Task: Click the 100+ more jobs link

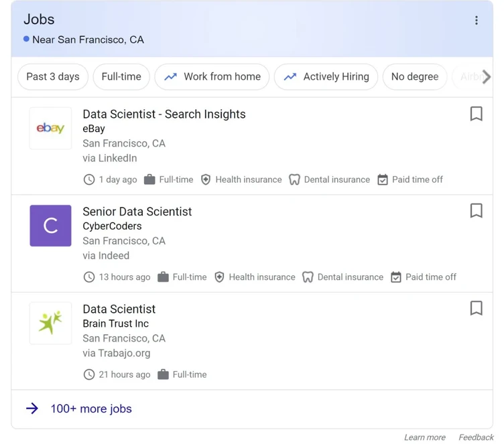Action: pyautogui.click(x=91, y=409)
